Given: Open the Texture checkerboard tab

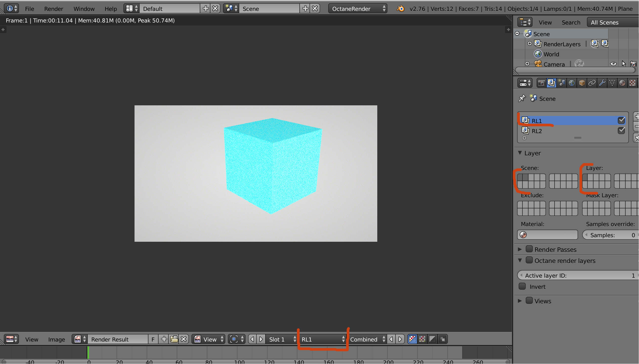Looking at the screenshot, I should (x=632, y=83).
